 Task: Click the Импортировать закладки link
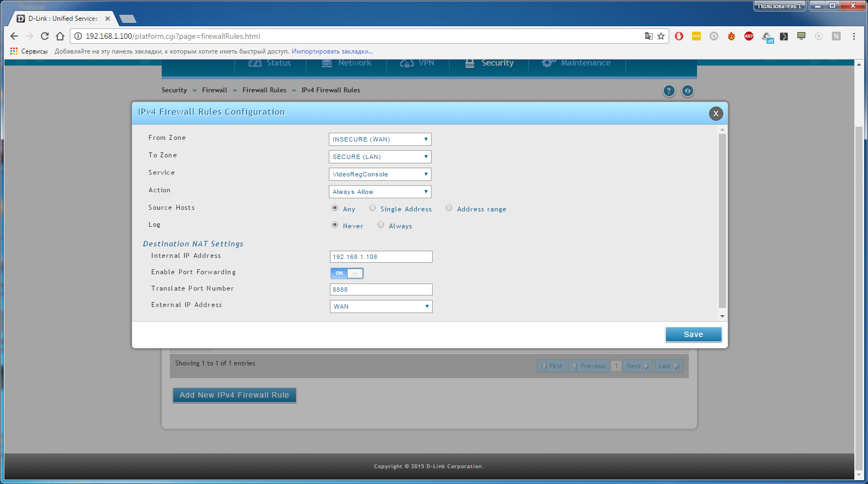point(332,51)
